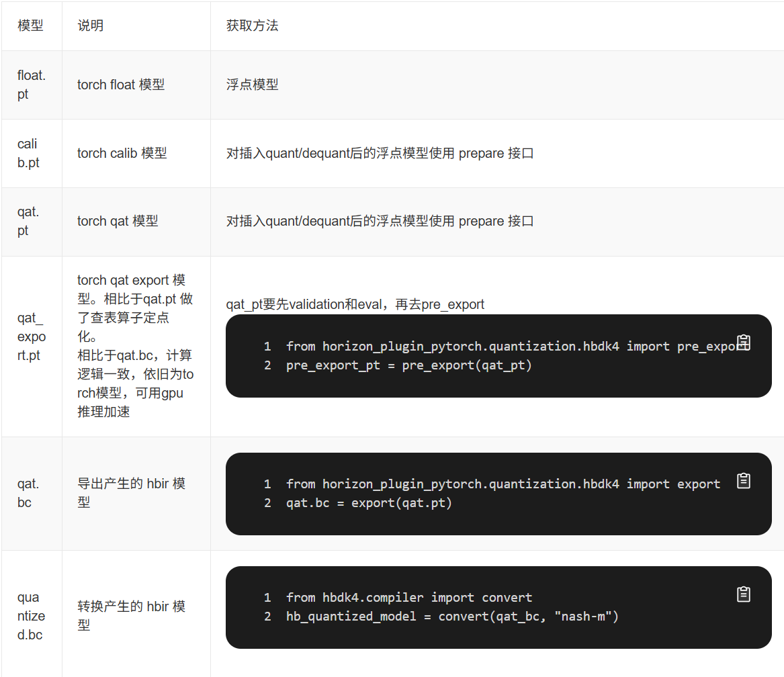Click code line hb_quantized_model = convert(...)
Viewport: 784px width, 677px height.
pos(452,616)
